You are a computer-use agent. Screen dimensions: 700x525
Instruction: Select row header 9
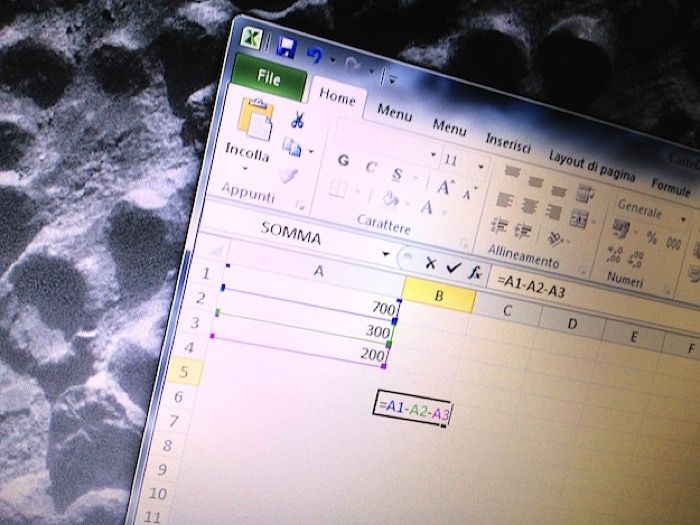(x=161, y=469)
